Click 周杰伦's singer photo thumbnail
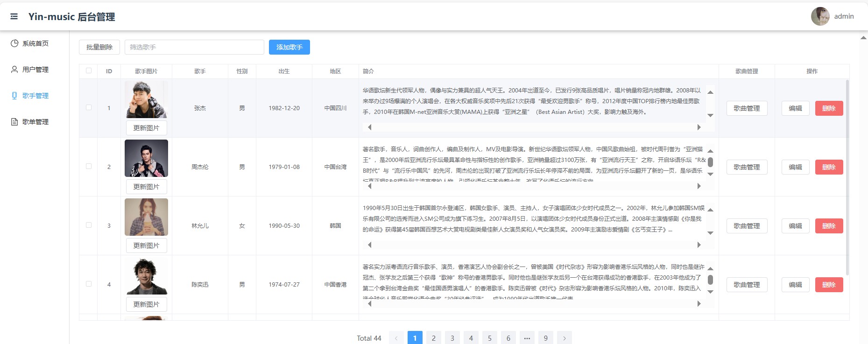 (x=146, y=158)
